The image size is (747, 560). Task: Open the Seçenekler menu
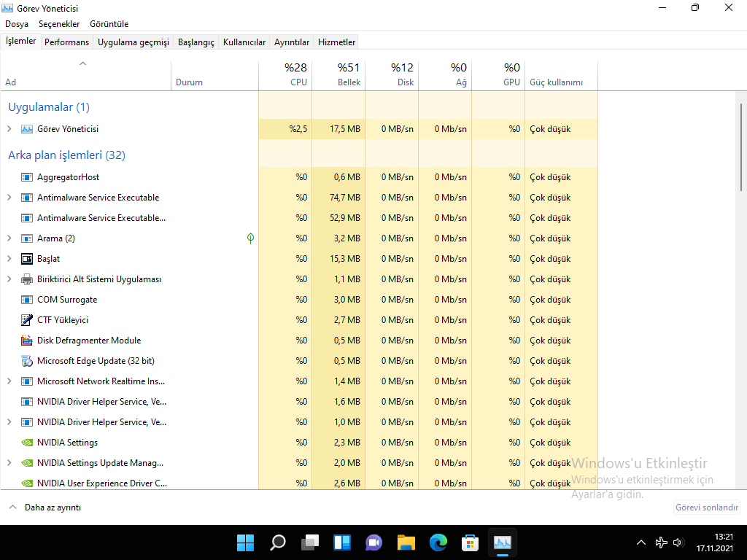tap(59, 24)
